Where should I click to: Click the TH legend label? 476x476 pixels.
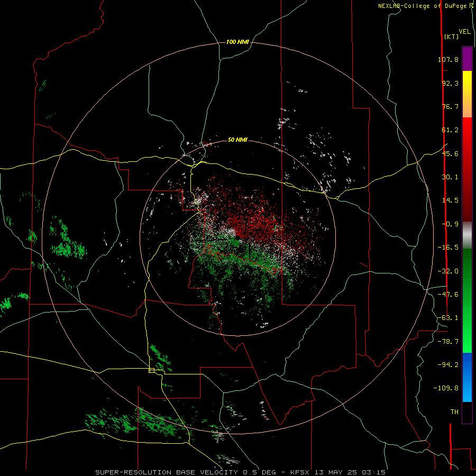(x=454, y=411)
